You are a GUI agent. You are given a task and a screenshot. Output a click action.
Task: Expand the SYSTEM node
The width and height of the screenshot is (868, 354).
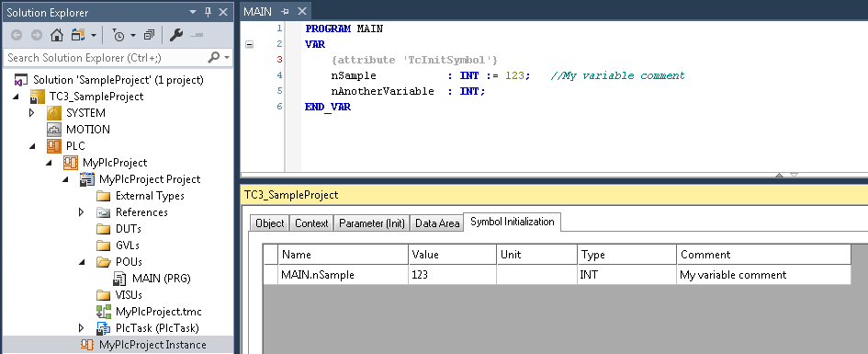(x=31, y=113)
